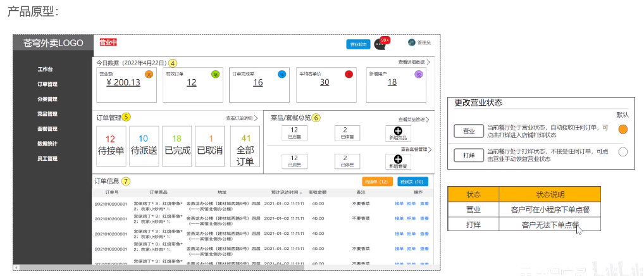
Task: Expand 查看详细数据 arrow
Action: (x=428, y=62)
